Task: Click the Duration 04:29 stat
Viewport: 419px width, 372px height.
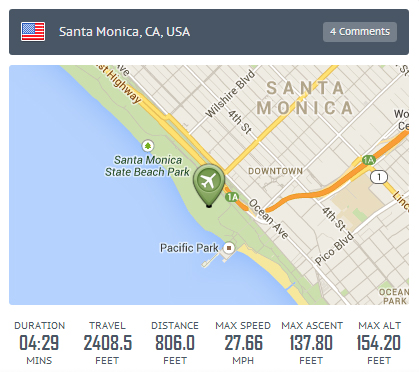Action: coord(39,343)
